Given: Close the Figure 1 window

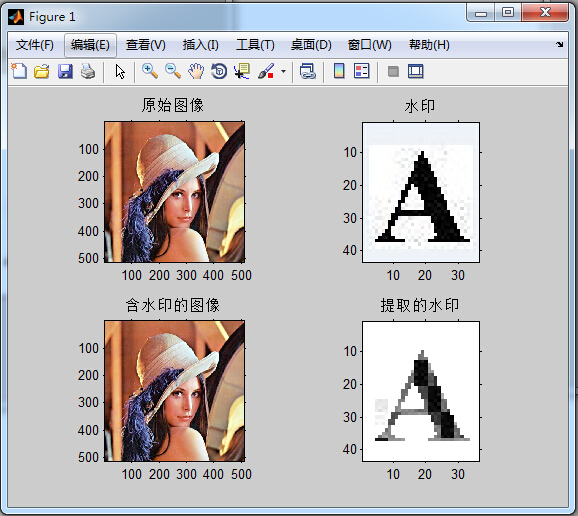Looking at the screenshot, I should (545, 13).
